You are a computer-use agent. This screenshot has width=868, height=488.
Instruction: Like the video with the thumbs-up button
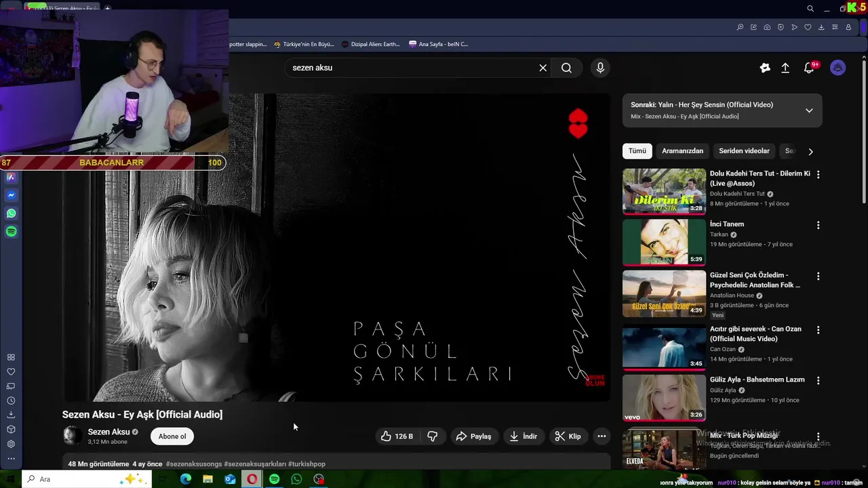pos(397,436)
